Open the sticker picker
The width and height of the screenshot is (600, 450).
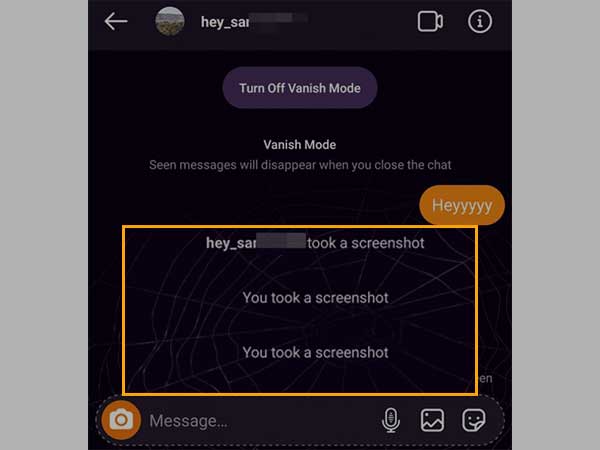coord(474,420)
